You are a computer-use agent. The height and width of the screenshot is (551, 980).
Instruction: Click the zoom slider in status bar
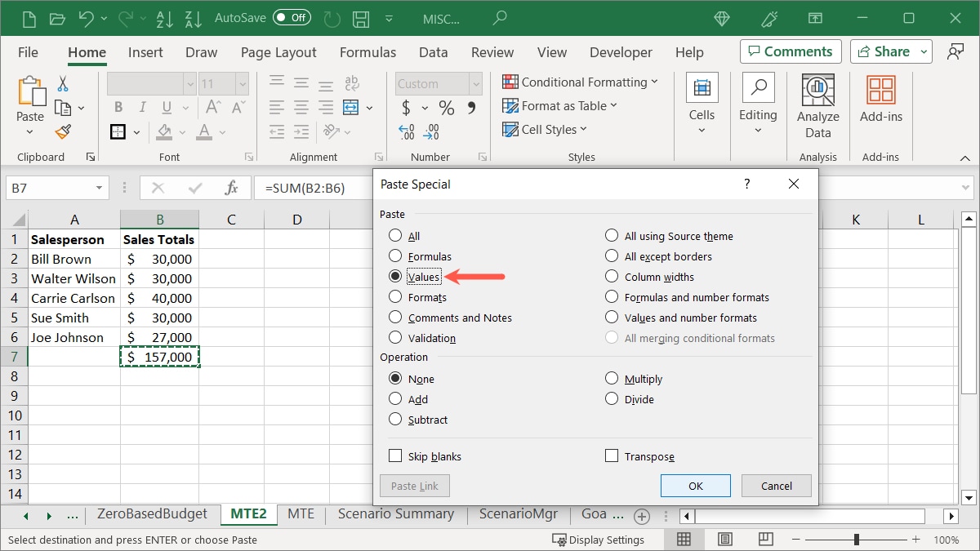click(856, 540)
